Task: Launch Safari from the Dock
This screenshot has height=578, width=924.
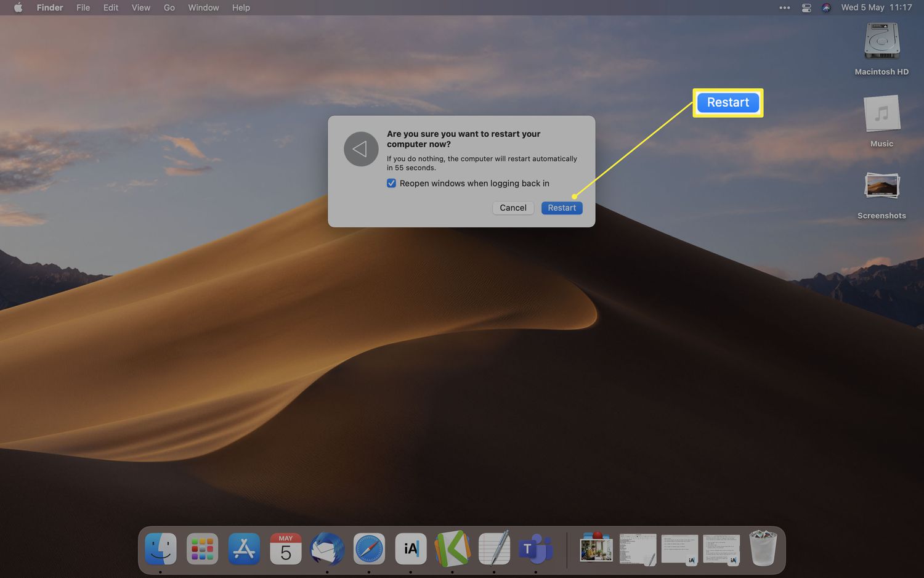Action: (x=369, y=548)
